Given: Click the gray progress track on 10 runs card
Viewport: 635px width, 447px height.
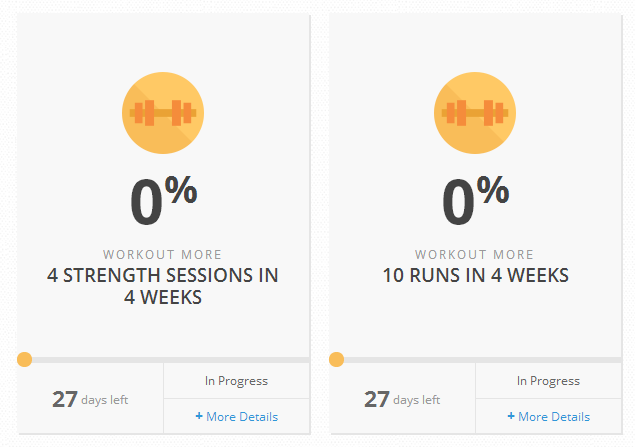Looking at the screenshot, I should point(482,360).
